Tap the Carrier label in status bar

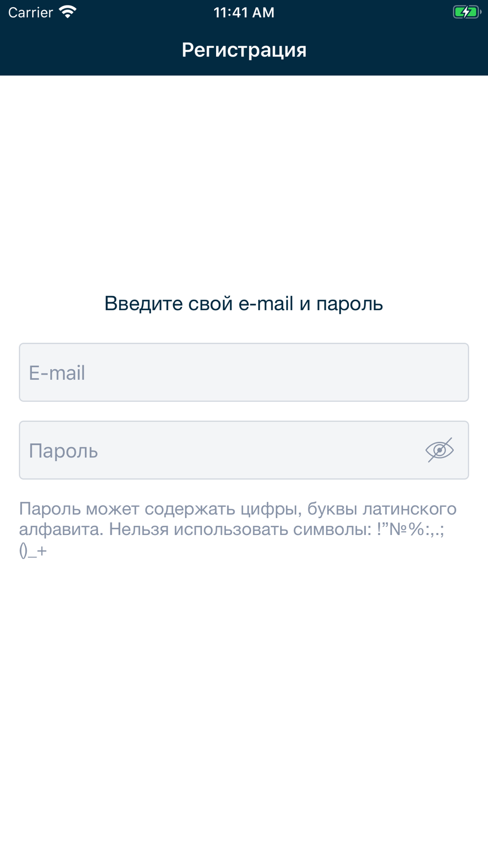click(30, 12)
